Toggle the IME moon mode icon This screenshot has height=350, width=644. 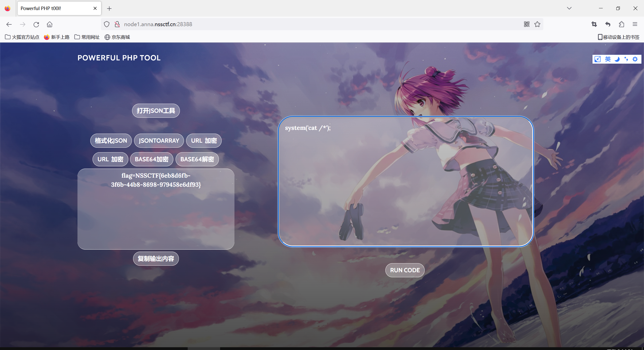pos(617,59)
